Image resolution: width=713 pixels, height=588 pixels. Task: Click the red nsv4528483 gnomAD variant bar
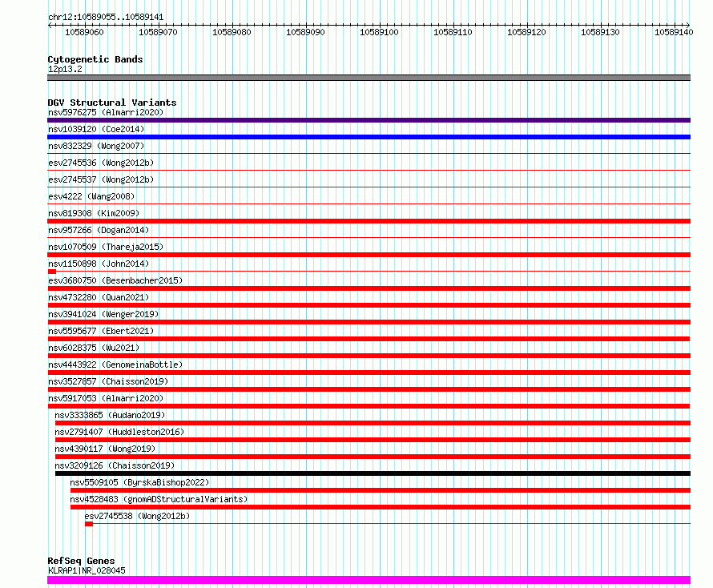[381, 507]
